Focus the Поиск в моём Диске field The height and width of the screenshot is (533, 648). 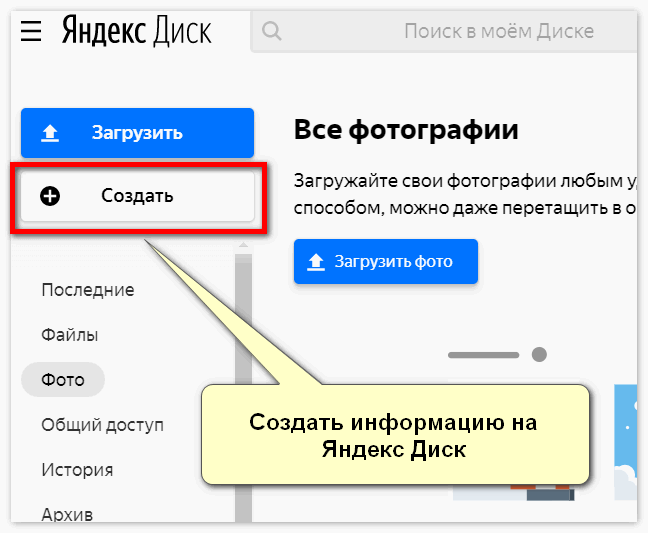point(444,31)
